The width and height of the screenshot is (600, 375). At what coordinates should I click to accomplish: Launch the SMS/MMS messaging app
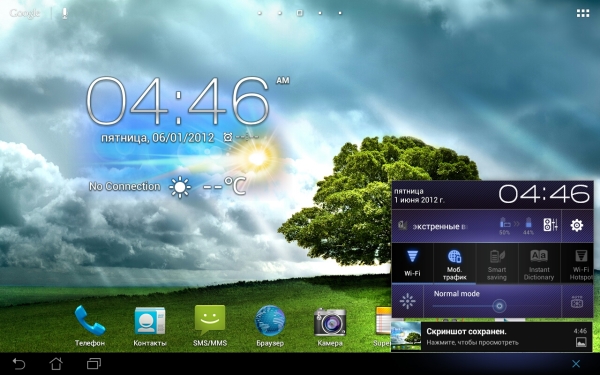coord(210,325)
